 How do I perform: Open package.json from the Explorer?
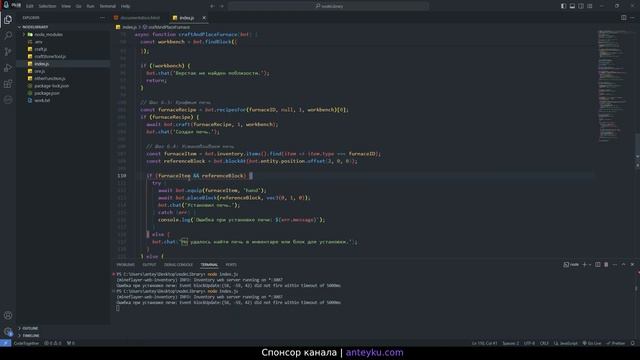(47, 93)
